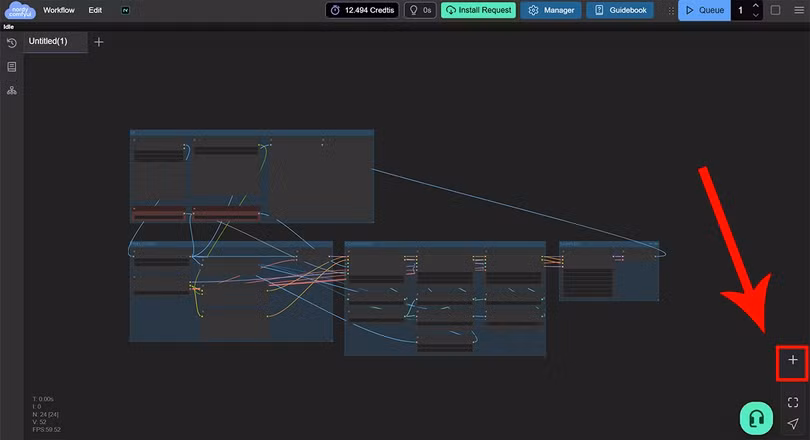This screenshot has width=810, height=440.
Task: Add a new workflow tab
Action: (98, 42)
